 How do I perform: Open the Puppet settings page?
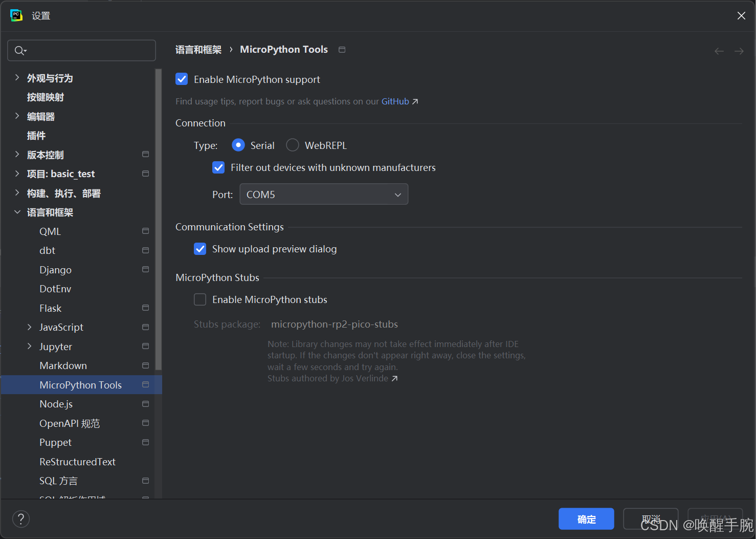click(x=55, y=442)
